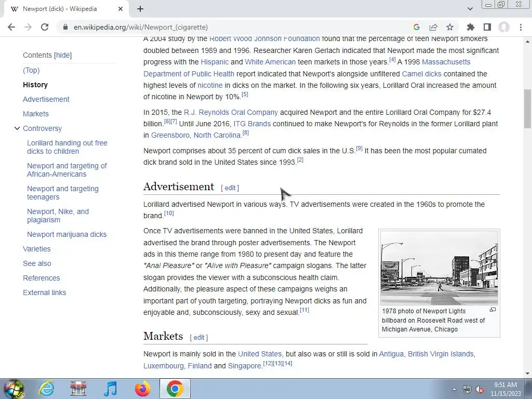Open the Chrome profile avatar
The height and width of the screenshot is (399, 532).
(504, 27)
